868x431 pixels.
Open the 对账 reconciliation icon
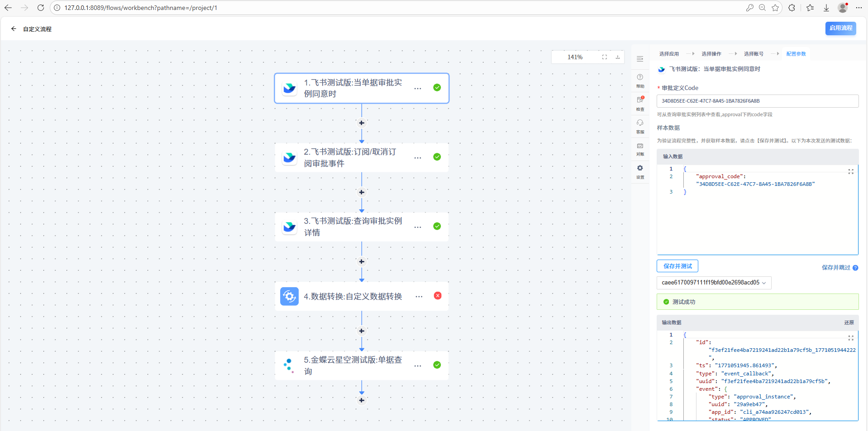[x=640, y=148]
